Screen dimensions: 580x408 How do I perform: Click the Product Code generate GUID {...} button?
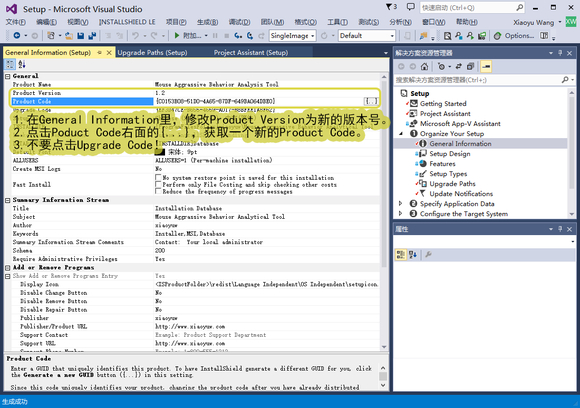(371, 101)
